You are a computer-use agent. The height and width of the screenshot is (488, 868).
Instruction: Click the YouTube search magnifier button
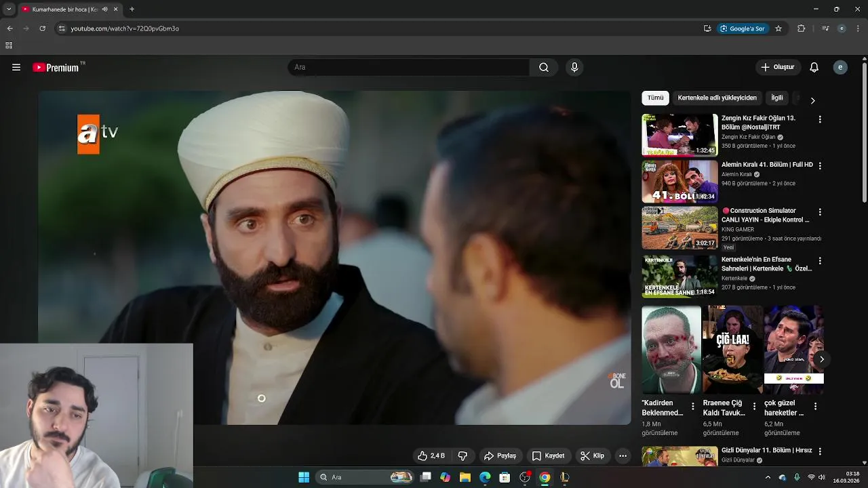[x=544, y=67]
